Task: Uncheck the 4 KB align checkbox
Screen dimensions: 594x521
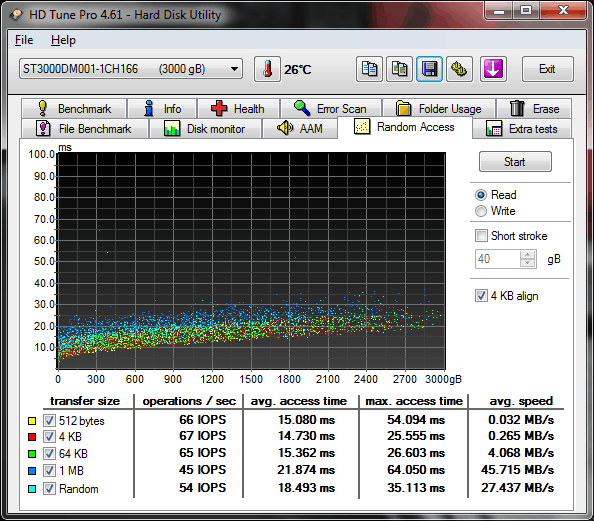Action: 481,296
